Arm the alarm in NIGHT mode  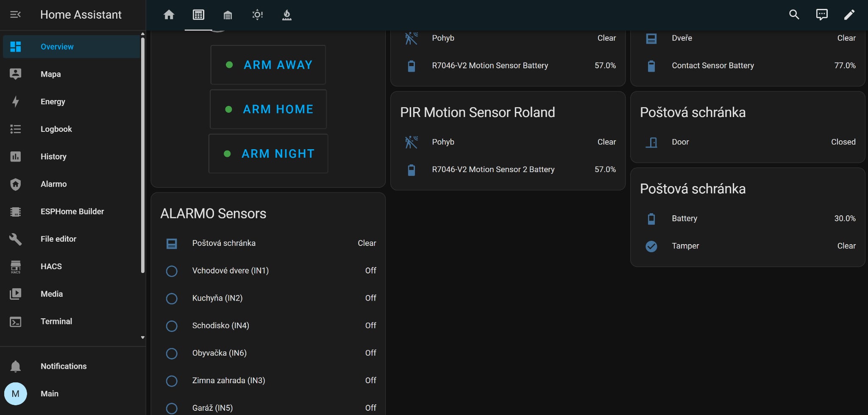pos(268,153)
